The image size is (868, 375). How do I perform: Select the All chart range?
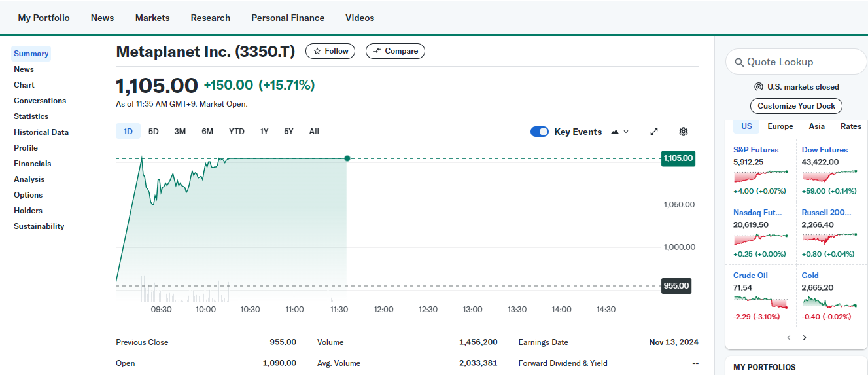click(314, 132)
